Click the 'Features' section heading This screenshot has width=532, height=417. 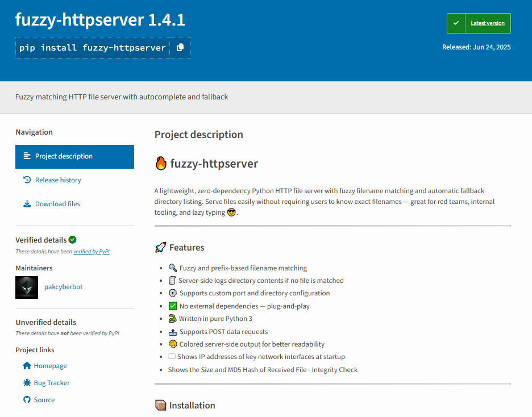(x=186, y=248)
